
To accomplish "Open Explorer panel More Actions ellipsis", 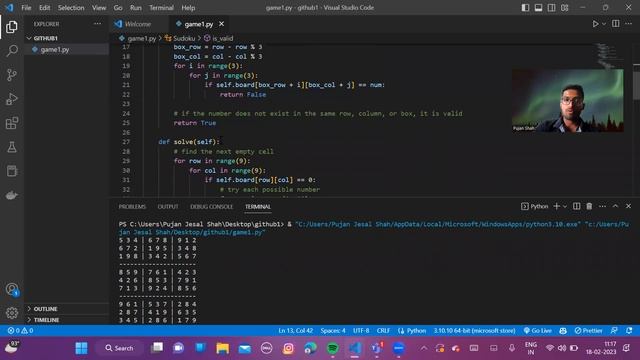I will click(97, 24).
